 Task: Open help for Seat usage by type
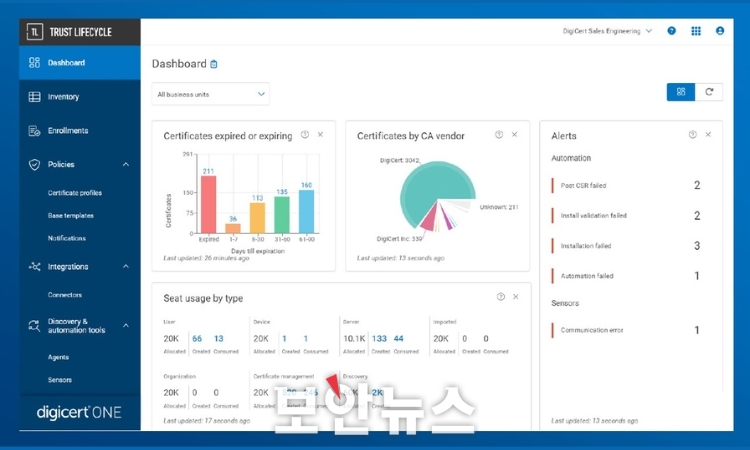click(501, 297)
